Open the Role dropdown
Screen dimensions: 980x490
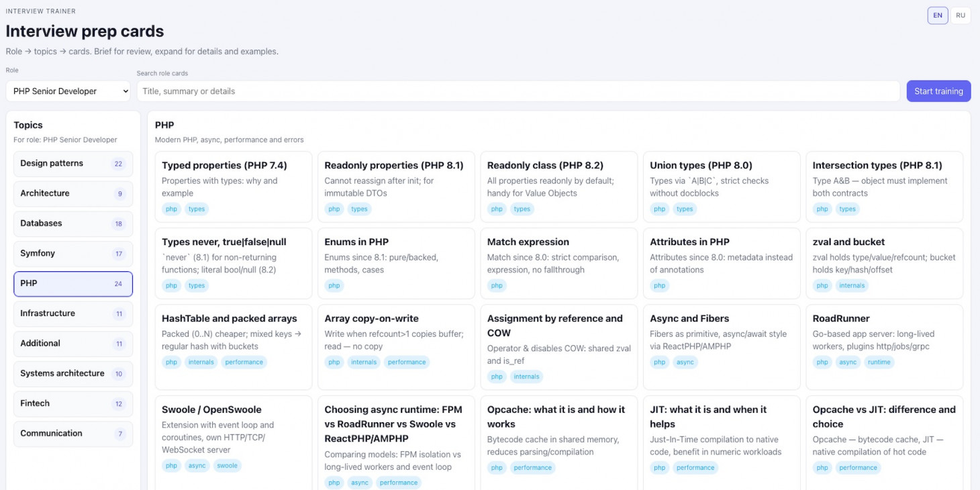point(68,91)
